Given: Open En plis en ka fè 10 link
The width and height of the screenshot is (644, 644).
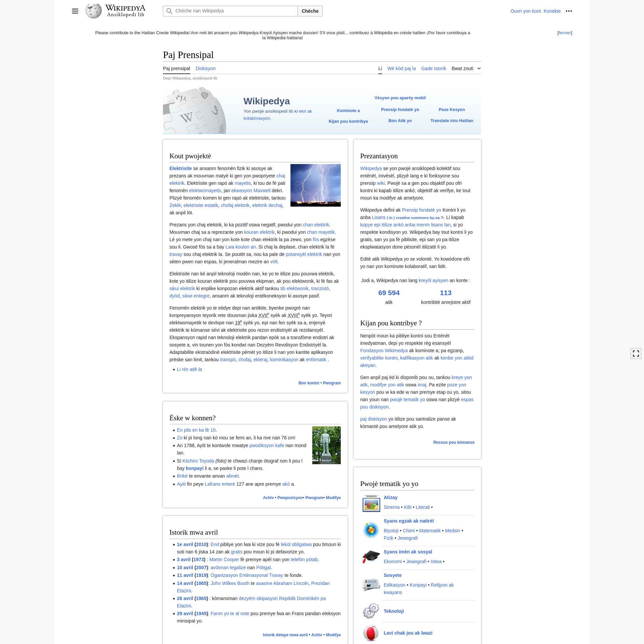Looking at the screenshot, I should pyautogui.click(x=196, y=430).
